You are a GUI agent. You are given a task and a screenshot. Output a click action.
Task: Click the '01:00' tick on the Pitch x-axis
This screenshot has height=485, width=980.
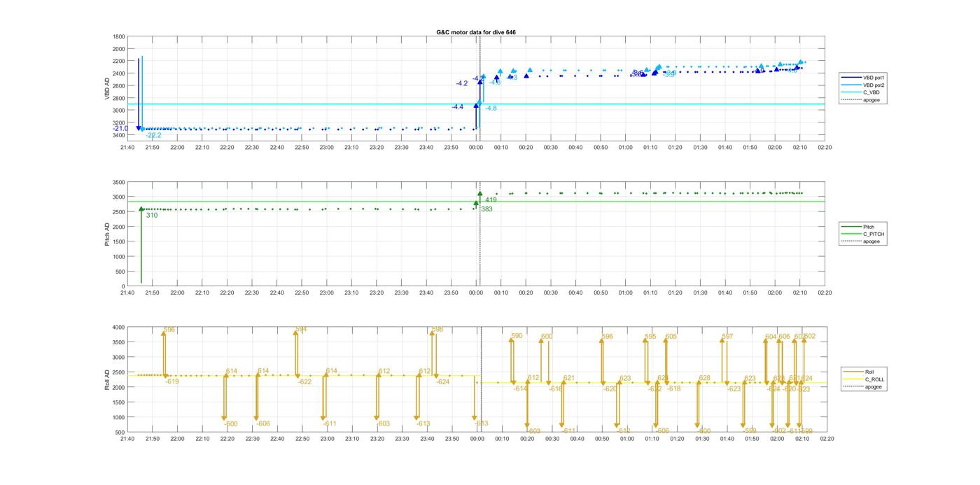point(626,293)
